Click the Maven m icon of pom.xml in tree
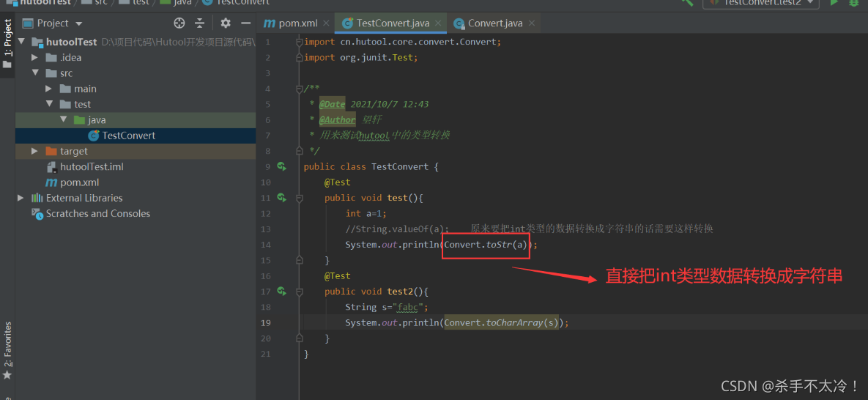868x400 pixels. pyautogui.click(x=51, y=182)
